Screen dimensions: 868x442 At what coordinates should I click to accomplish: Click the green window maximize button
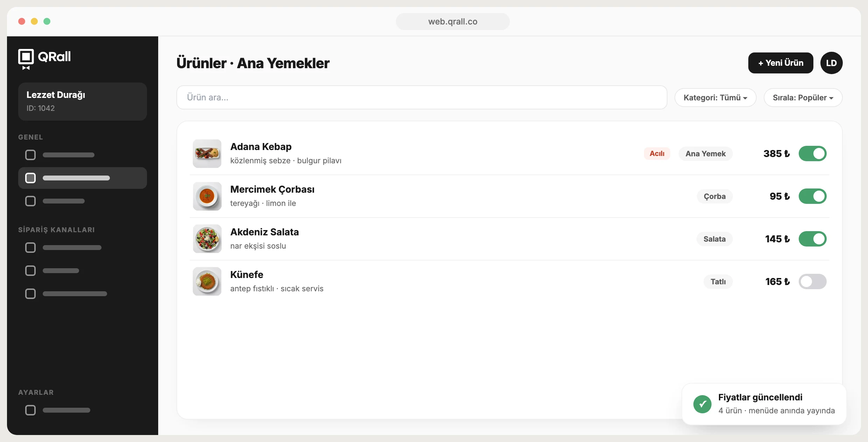click(47, 21)
